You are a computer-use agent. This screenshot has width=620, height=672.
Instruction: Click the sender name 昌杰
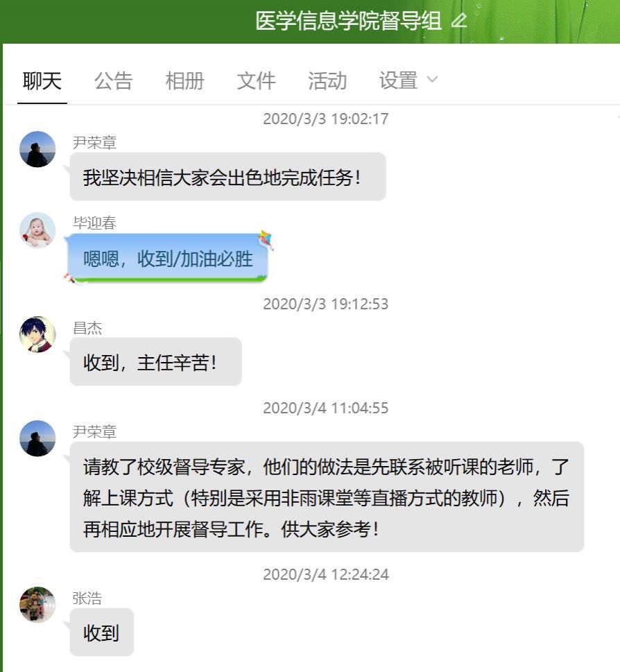pyautogui.click(x=87, y=328)
